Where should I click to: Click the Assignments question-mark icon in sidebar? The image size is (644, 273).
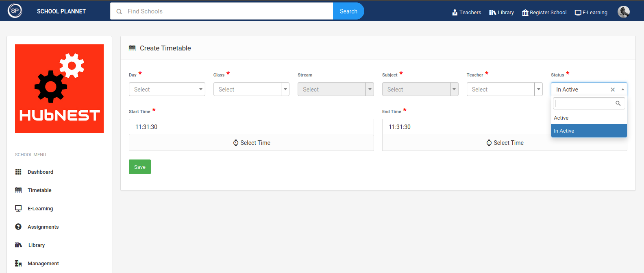pyautogui.click(x=18, y=227)
